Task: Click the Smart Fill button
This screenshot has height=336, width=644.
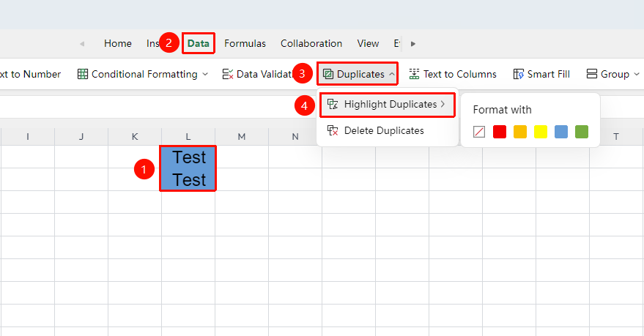Action: pos(541,74)
